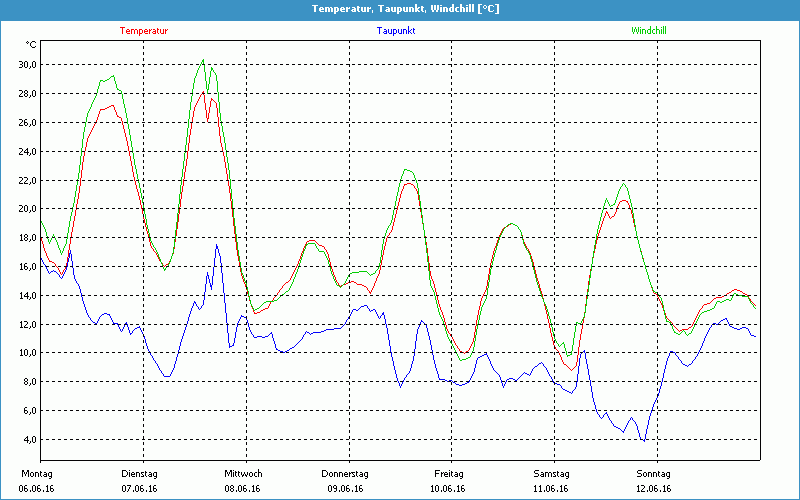Click the Donnerstag day label
This screenshot has height=500, width=800.
(x=344, y=474)
